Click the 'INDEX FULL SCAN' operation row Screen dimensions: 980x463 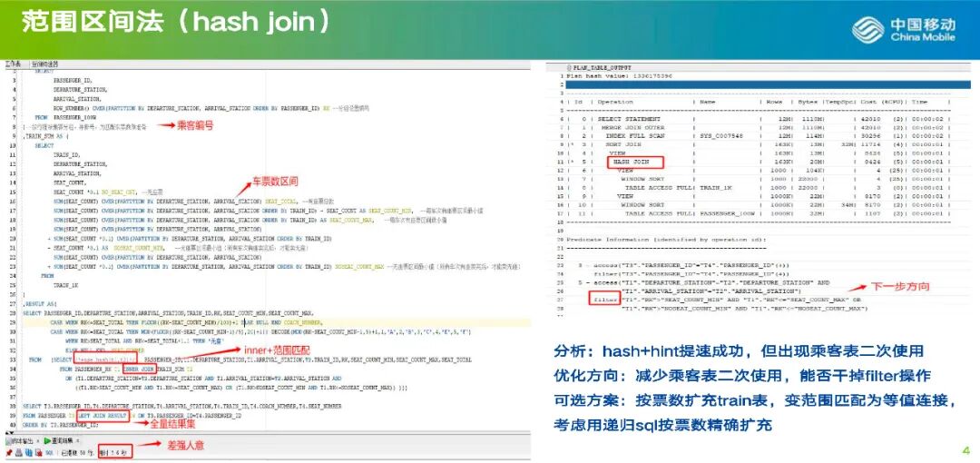pos(636,135)
